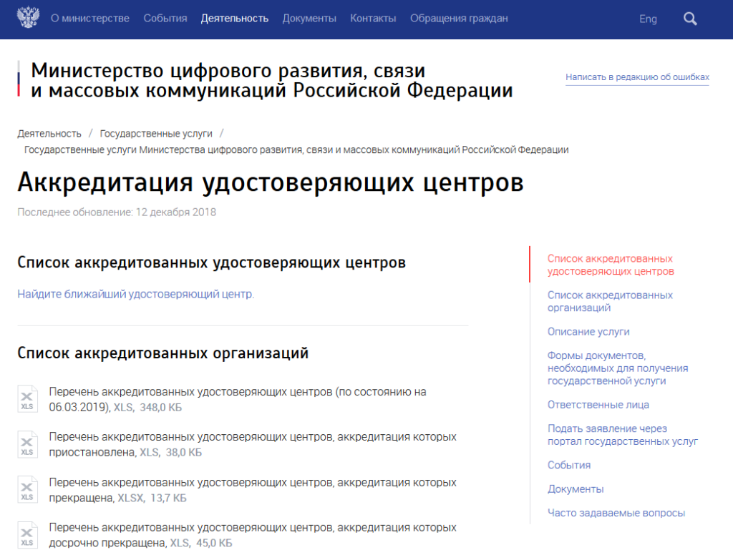Select Часто задаваемые вопросы in sidebar
Image resolution: width=733 pixels, height=560 pixels.
click(616, 513)
